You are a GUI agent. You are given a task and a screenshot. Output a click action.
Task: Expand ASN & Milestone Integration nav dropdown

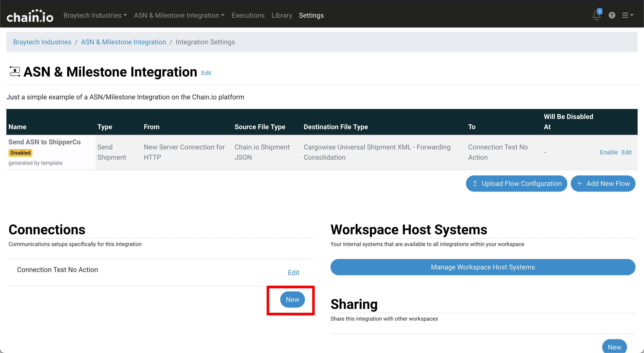tap(179, 15)
